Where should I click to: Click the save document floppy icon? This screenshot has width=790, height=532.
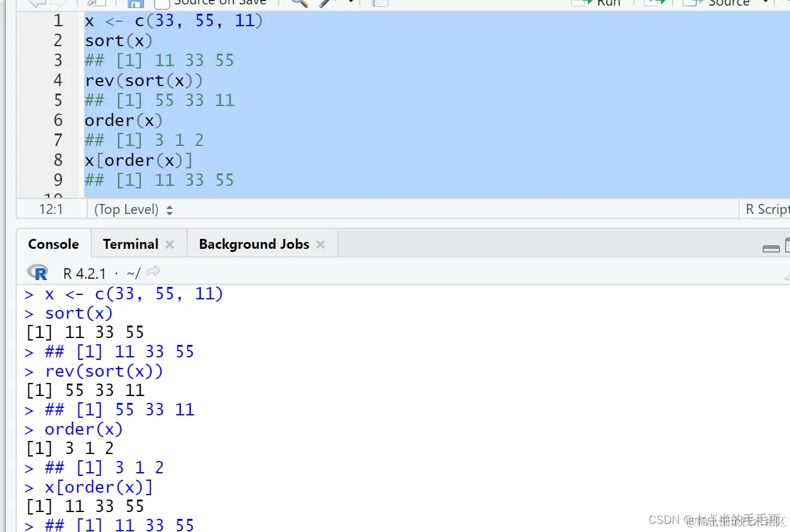[x=135, y=3]
